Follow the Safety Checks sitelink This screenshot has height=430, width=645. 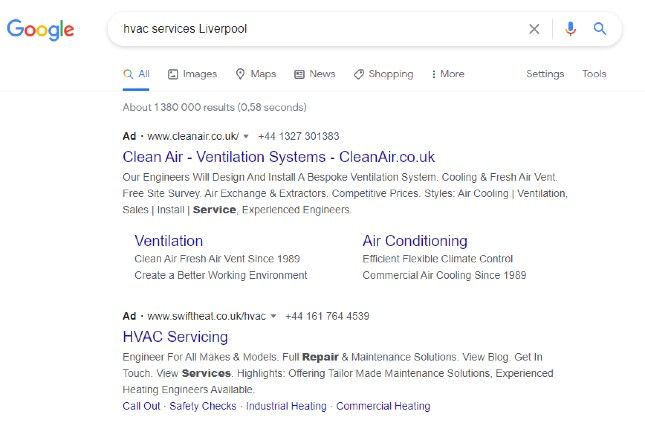pyautogui.click(x=203, y=406)
